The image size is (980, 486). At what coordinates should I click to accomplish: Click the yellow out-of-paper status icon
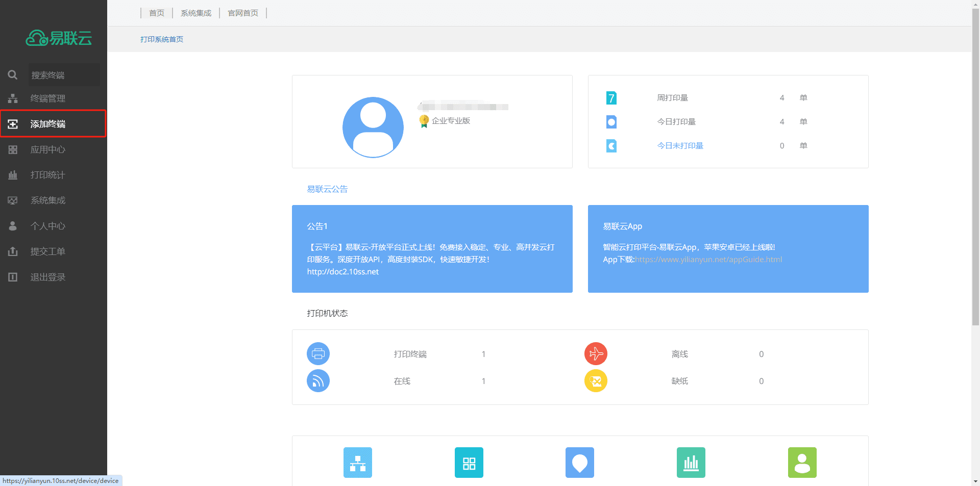(596, 381)
